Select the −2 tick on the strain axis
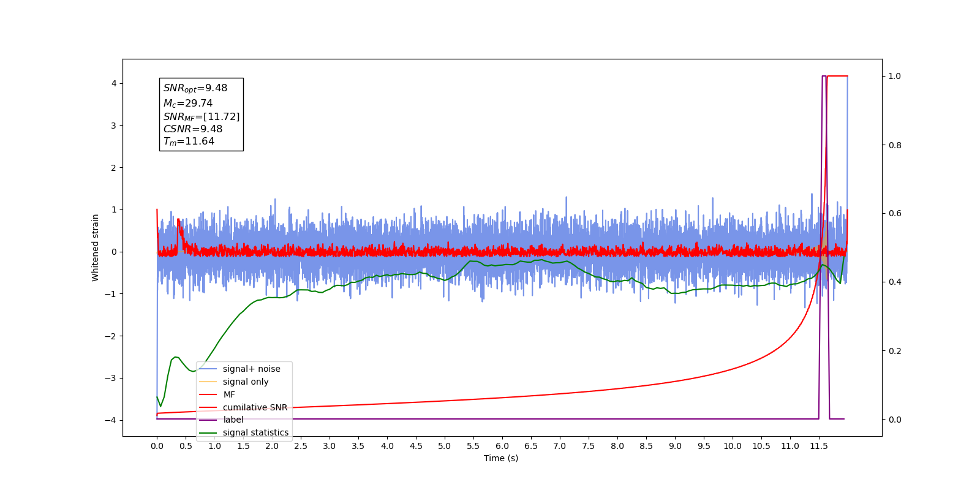 110,336
